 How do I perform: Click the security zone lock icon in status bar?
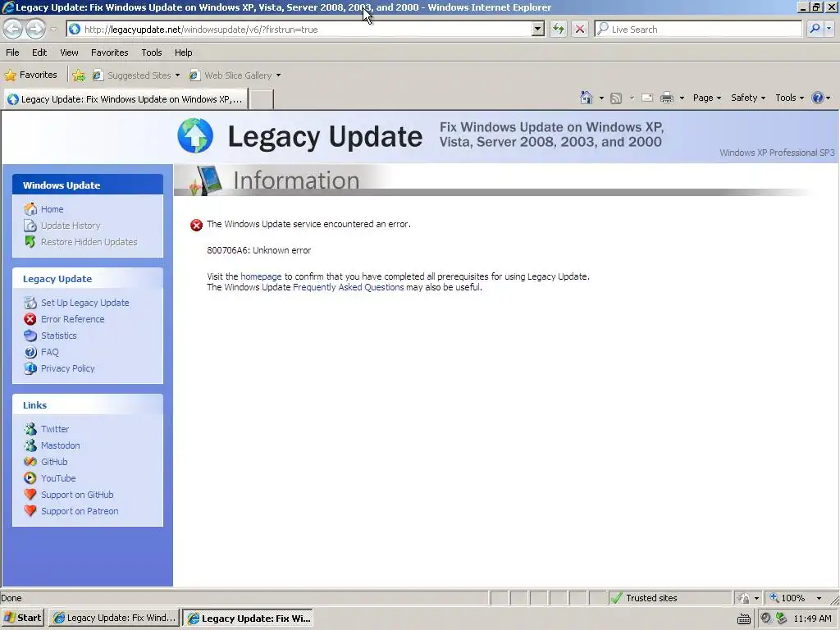(x=743, y=598)
